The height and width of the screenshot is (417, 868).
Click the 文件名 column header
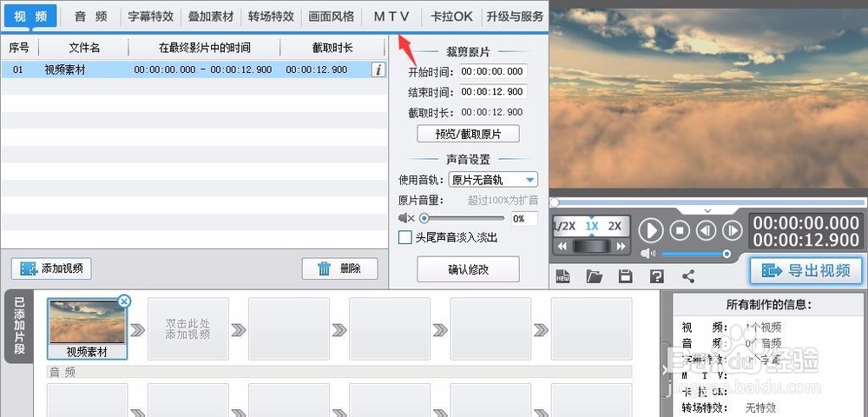[x=83, y=48]
